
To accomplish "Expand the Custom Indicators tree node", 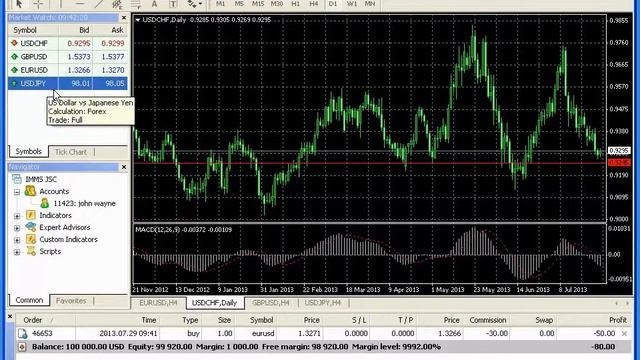I will click(17, 240).
